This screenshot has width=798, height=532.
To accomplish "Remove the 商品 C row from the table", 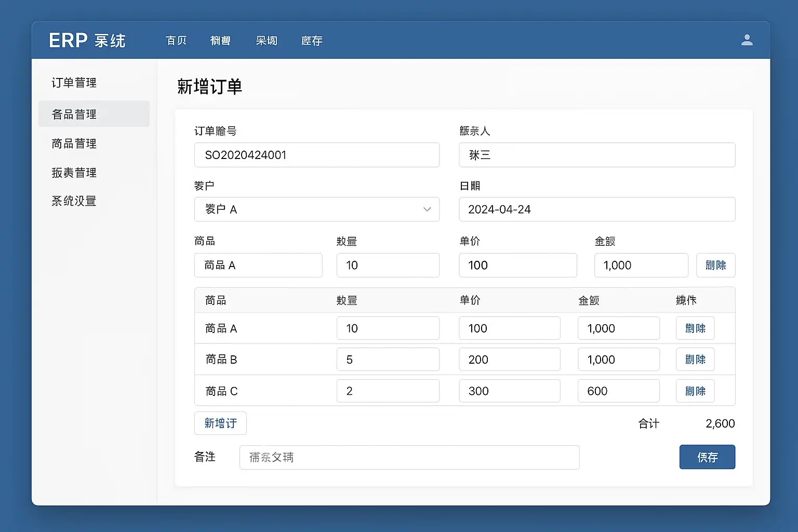I will [x=695, y=391].
